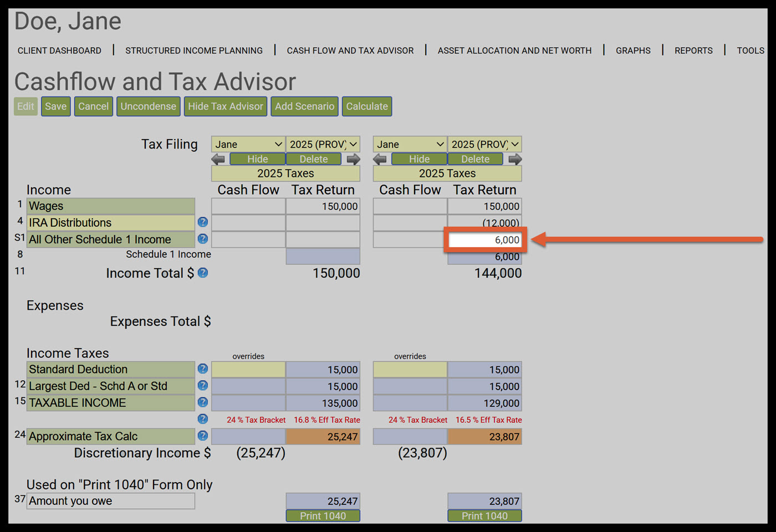Expand first scenario 2025 (PROV) year dropdown
Viewport: 776px width, 532px height.
pyautogui.click(x=323, y=144)
